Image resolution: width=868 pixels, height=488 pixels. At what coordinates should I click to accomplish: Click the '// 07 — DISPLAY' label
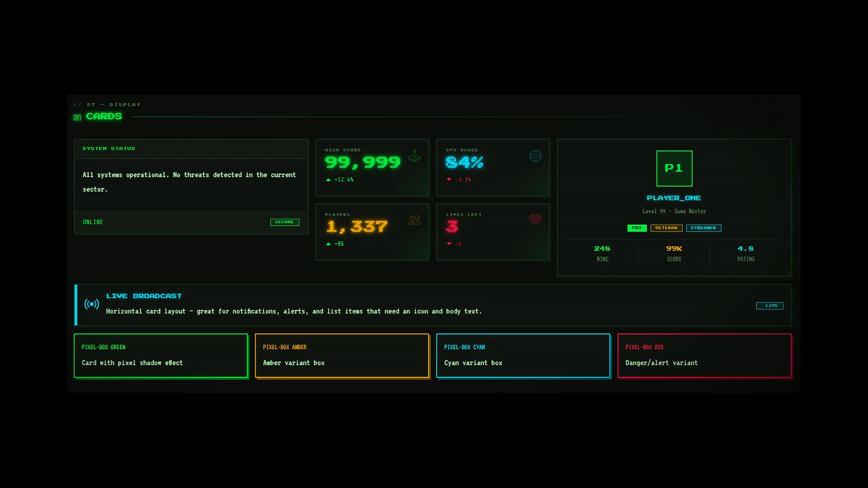[107, 105]
